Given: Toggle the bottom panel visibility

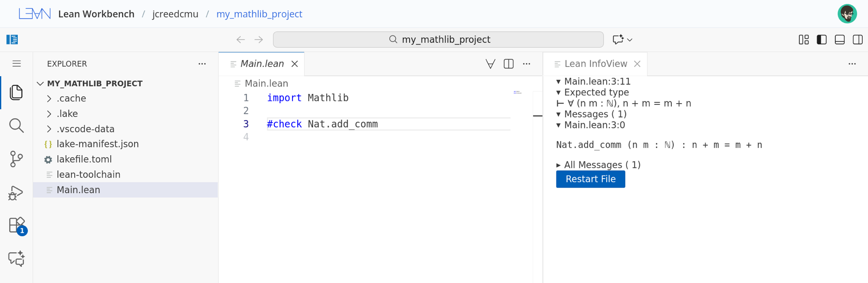Looking at the screenshot, I should tap(840, 40).
